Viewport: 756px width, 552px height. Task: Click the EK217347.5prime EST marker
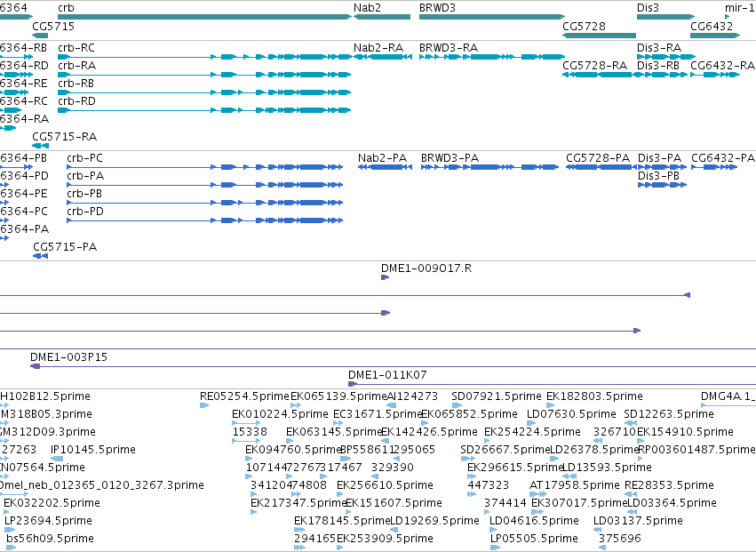pos(253,512)
